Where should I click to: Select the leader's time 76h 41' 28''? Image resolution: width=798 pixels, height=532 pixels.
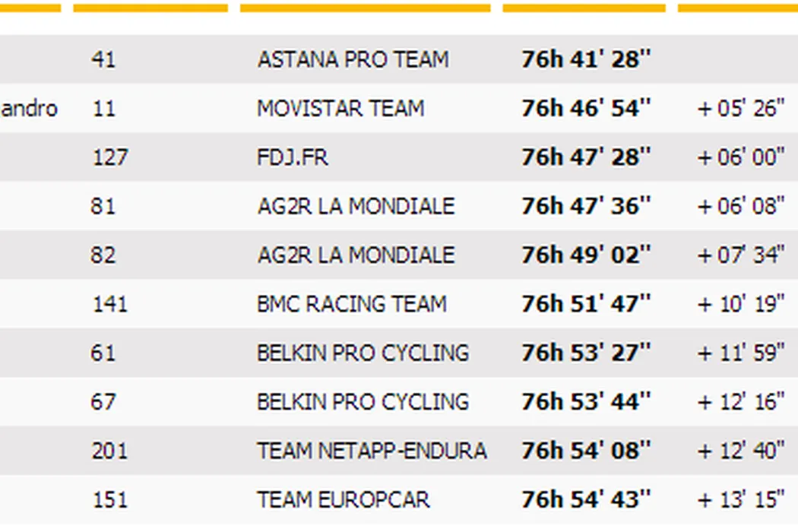click(586, 60)
